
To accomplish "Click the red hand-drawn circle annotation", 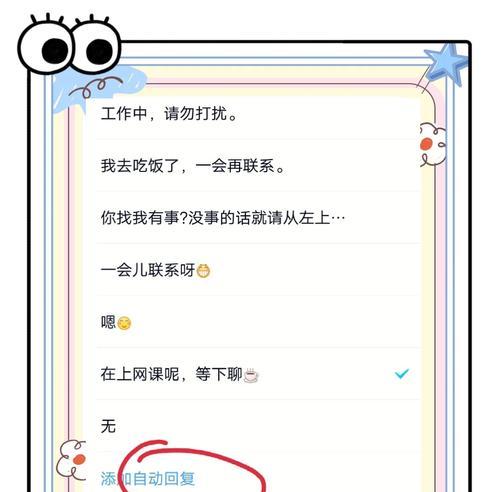I will pyautogui.click(x=193, y=466).
